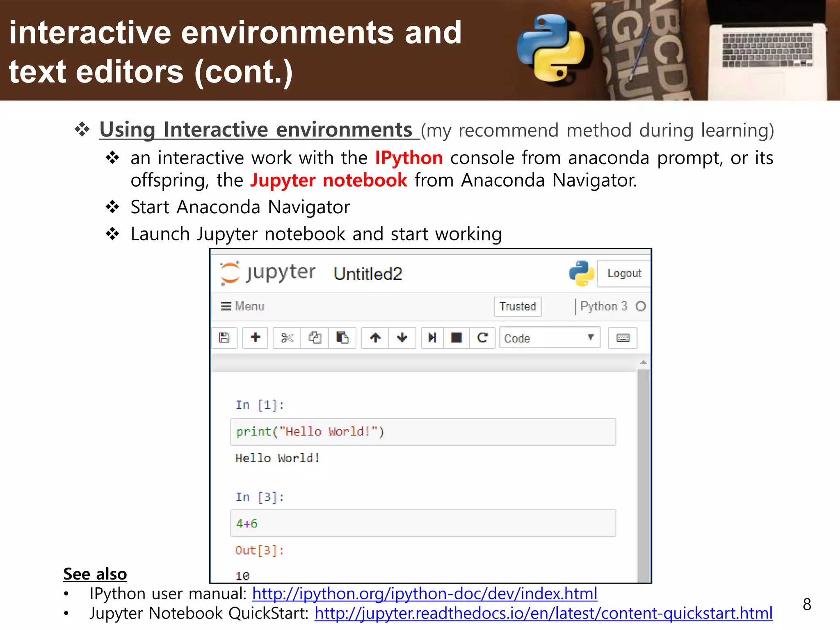Viewport: 840px width, 630px height.
Task: Add a new cell with plus icon
Action: click(x=255, y=338)
